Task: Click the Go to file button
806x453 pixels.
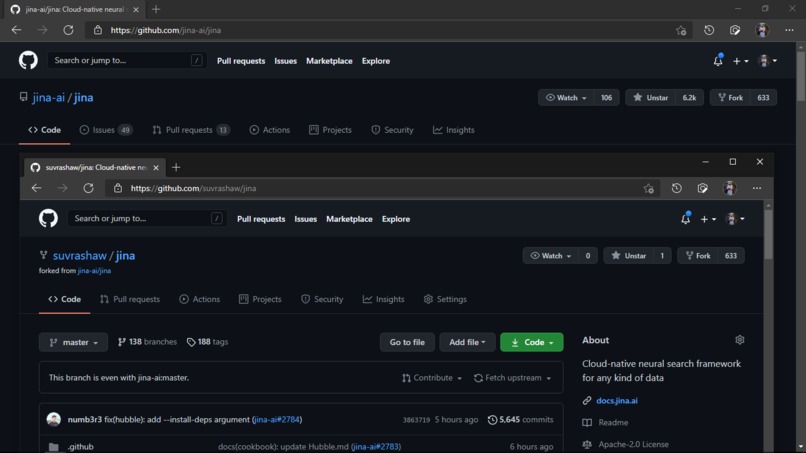Action: tap(407, 342)
